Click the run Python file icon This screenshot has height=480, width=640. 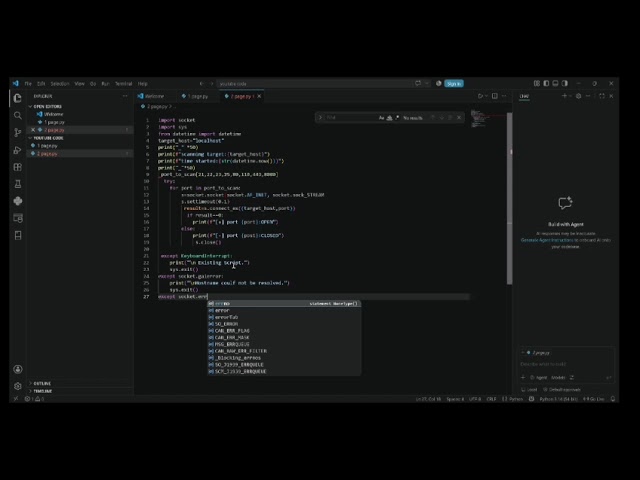pos(480,96)
